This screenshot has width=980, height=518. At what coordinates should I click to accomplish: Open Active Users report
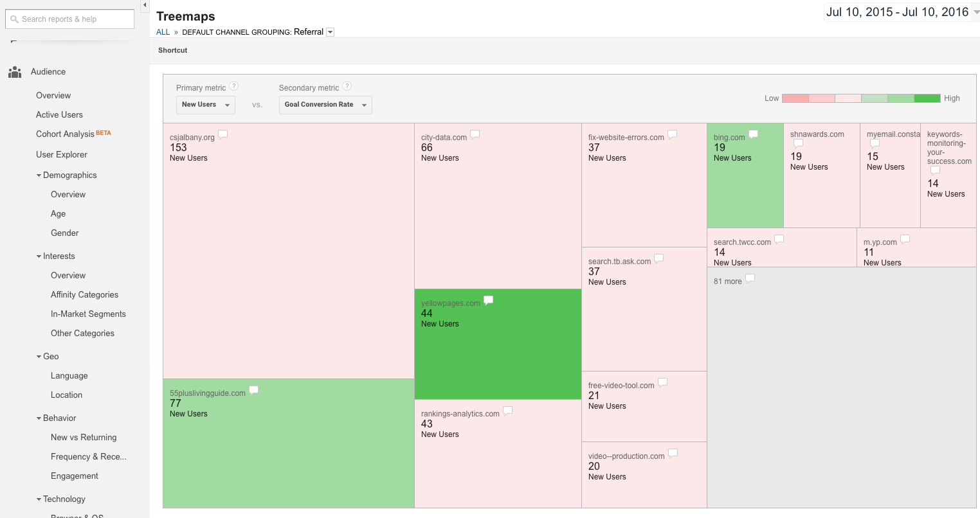59,114
